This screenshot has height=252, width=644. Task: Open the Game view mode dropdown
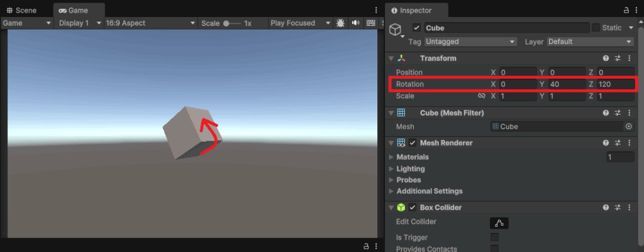[27, 23]
